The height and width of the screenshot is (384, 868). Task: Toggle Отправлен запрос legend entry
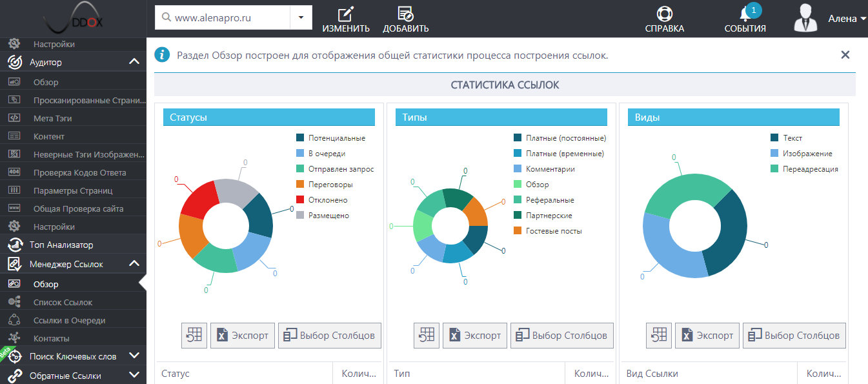(335, 169)
